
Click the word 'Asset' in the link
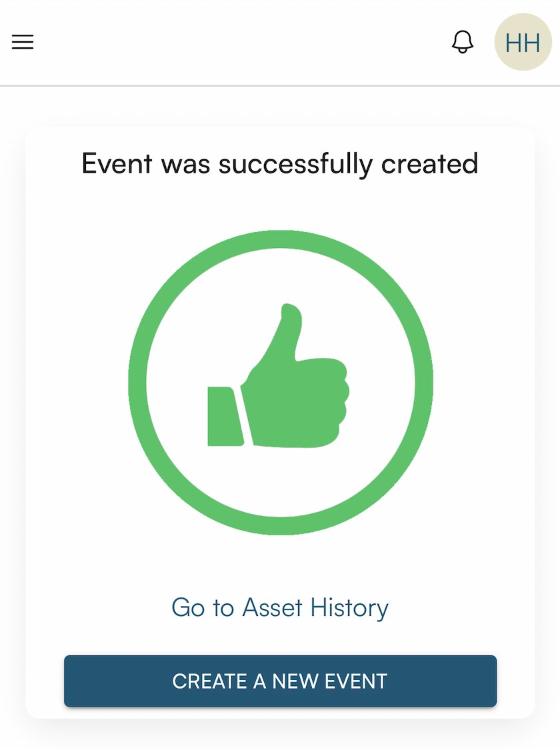point(272,607)
